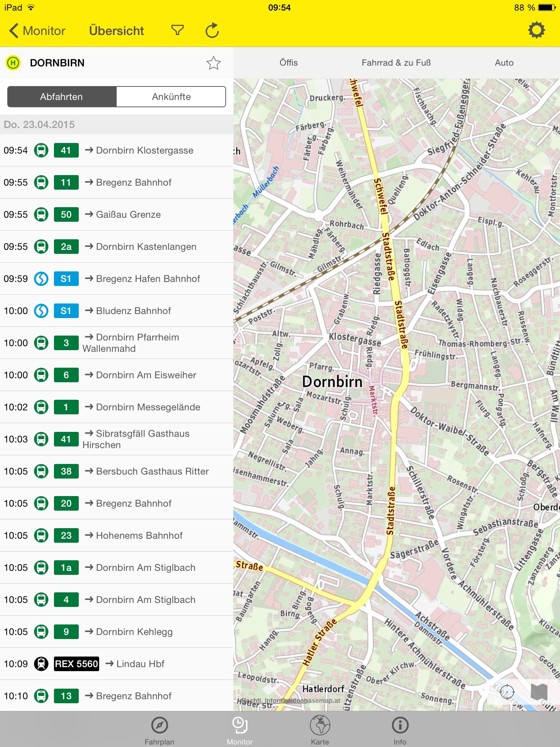Tap S-Bahn icon of 10:00 Bludenz row
560x747 pixels.
coord(41,311)
